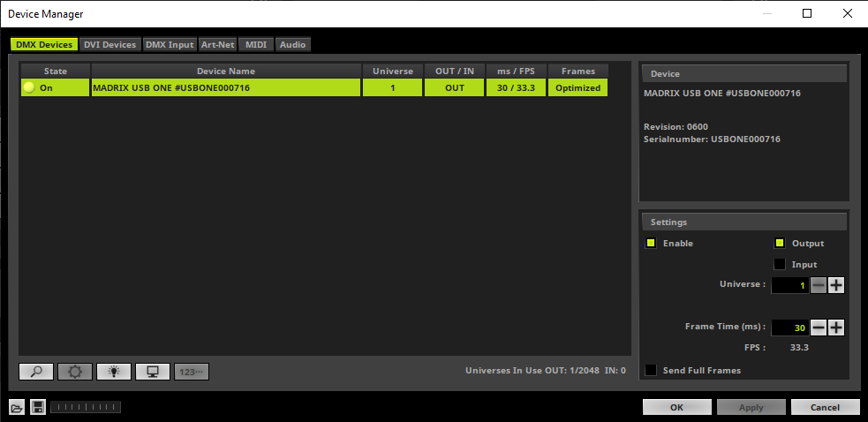Screen dimensions: 868x422
Task: Click the State column header
Action: [56, 71]
